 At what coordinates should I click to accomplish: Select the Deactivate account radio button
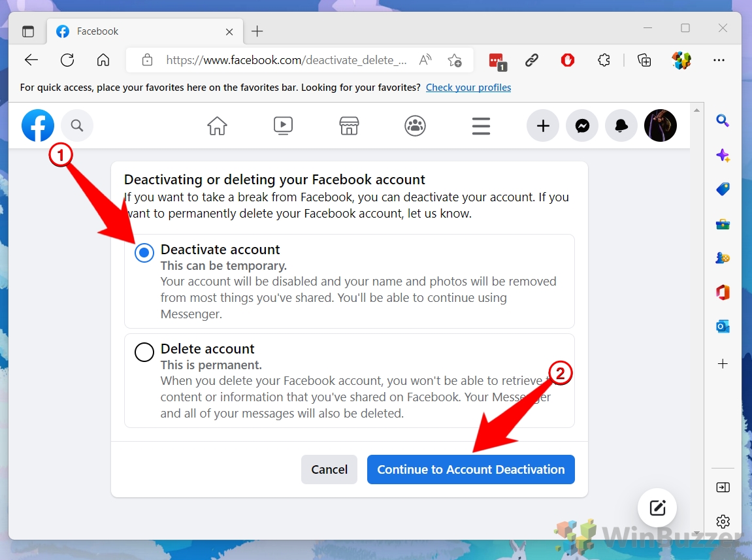(x=144, y=253)
